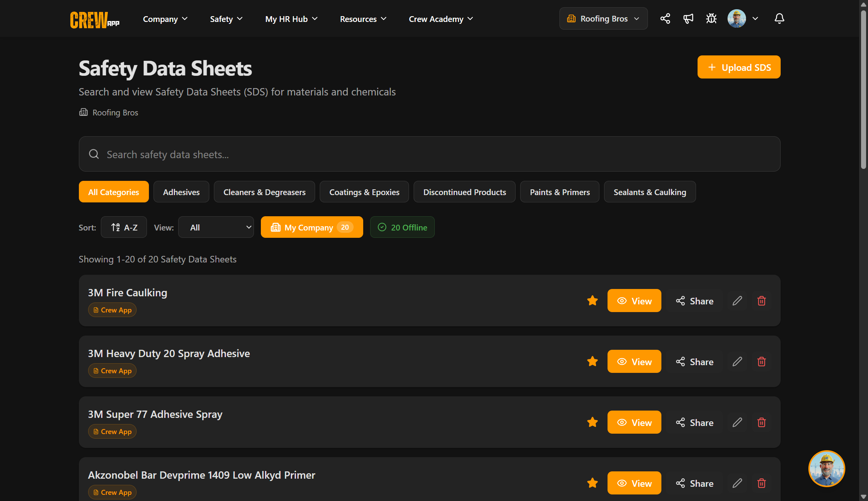Unfavorite 3M Fire Caulking via its star

[x=592, y=301]
